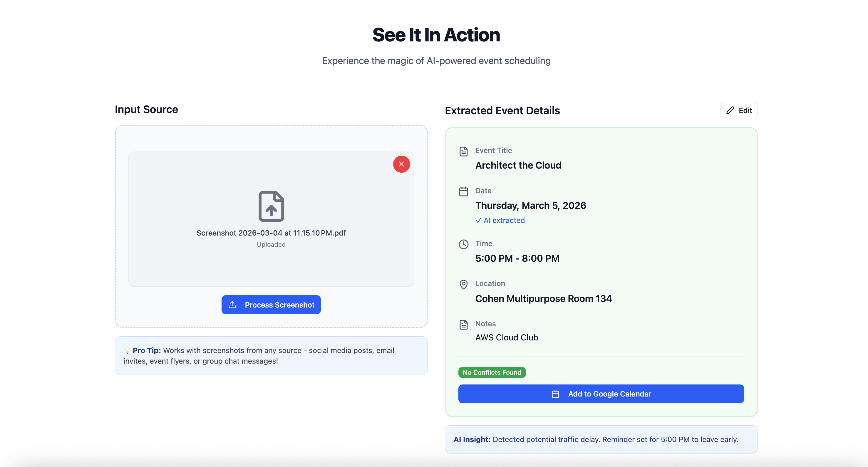Click the Thursday, March 5, 2026 date
Screen dimensions: 868x467
pos(530,205)
